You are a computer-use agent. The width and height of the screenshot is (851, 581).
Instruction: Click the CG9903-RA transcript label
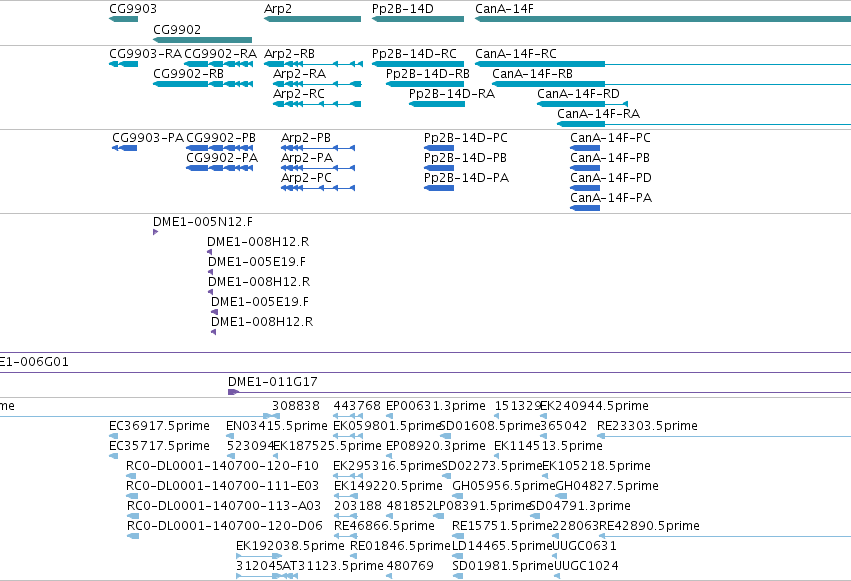(145, 54)
